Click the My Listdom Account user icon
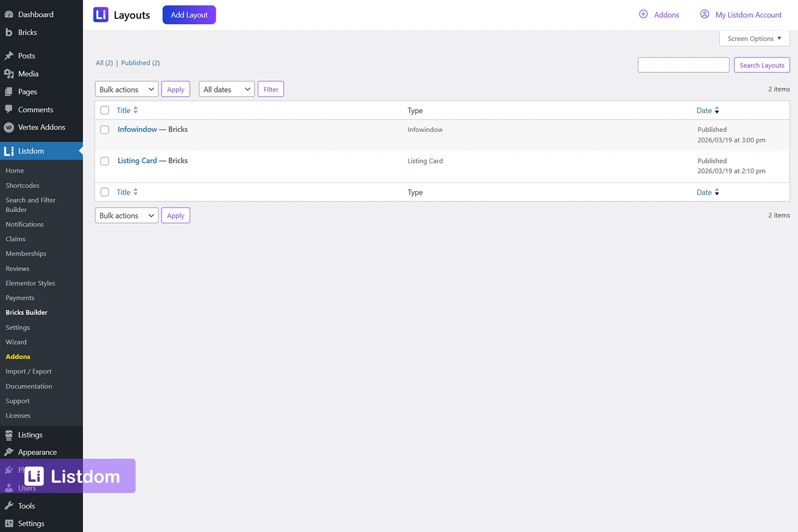The width and height of the screenshot is (798, 532). click(704, 15)
